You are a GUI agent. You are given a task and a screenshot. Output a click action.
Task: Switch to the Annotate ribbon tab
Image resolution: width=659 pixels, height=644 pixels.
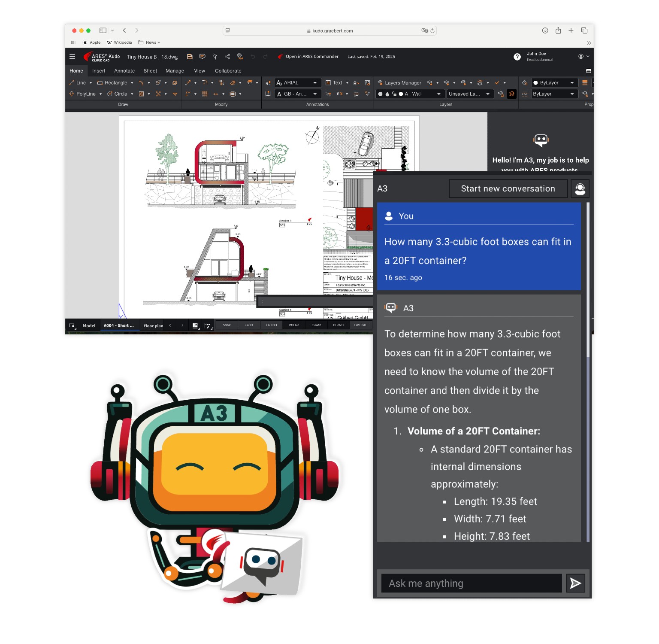click(124, 71)
